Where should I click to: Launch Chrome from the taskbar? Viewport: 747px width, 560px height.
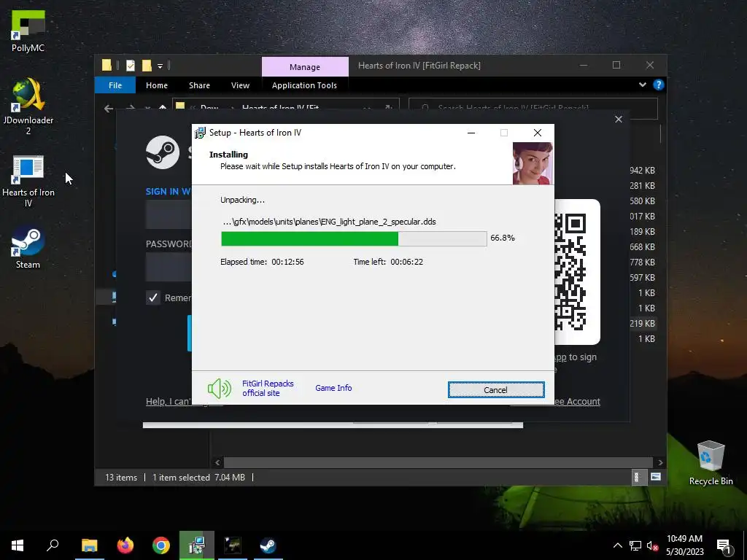point(161,545)
